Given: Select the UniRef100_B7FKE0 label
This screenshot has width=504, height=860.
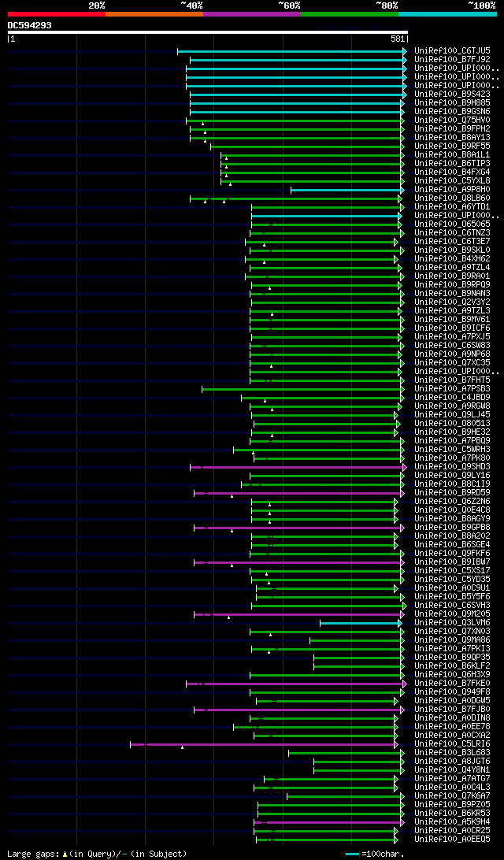Looking at the screenshot, I should [x=453, y=684].
